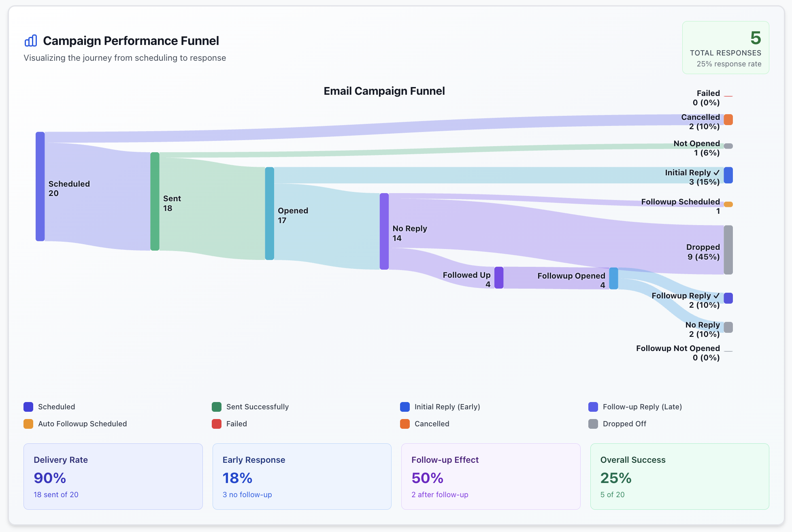
Task: Select the No Reply 14 node
Action: 383,231
